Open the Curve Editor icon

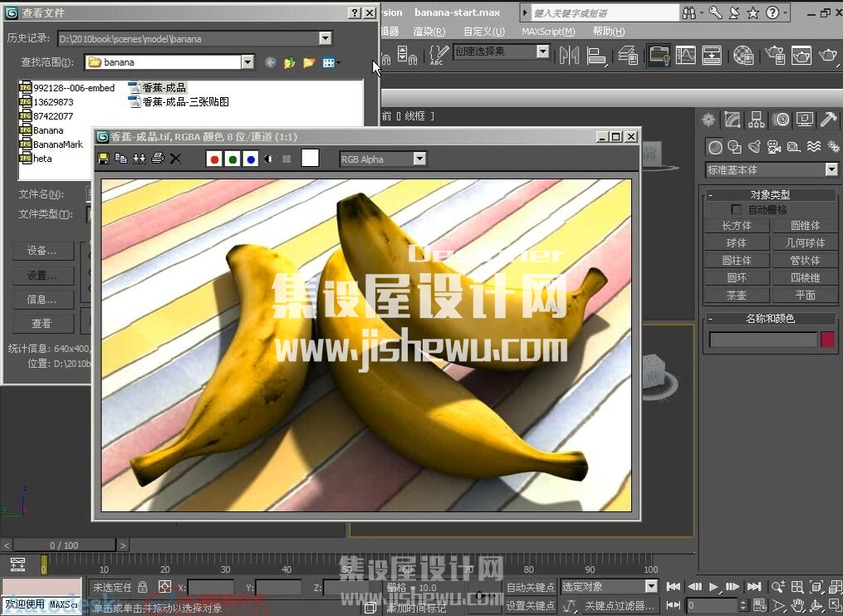coord(685,55)
